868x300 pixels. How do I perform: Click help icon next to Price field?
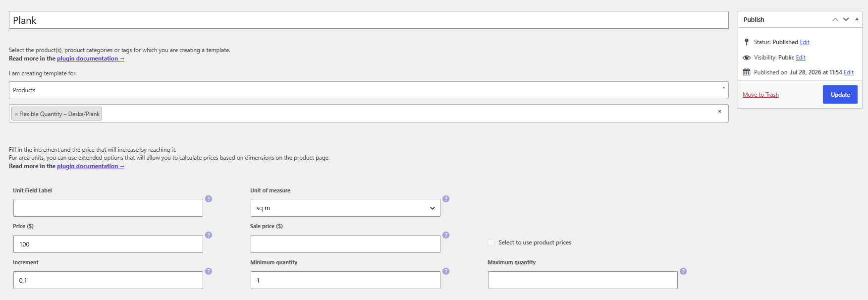coord(209,235)
